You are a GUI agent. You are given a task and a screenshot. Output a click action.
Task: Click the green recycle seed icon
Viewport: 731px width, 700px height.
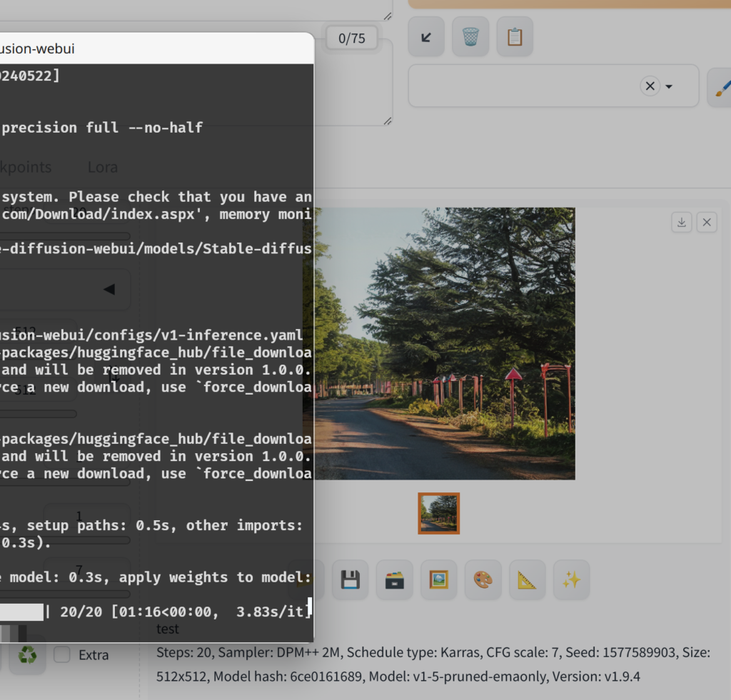point(28,655)
